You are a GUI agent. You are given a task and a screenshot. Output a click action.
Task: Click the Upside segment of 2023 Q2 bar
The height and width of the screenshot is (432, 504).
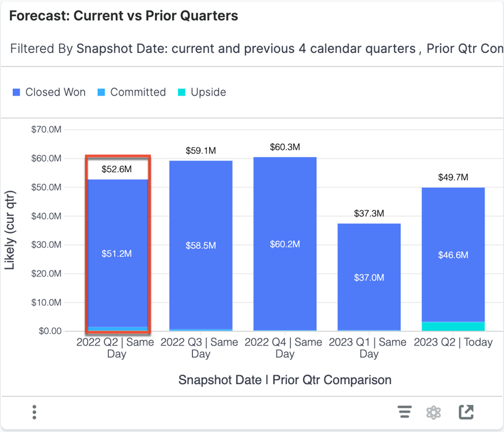453,327
